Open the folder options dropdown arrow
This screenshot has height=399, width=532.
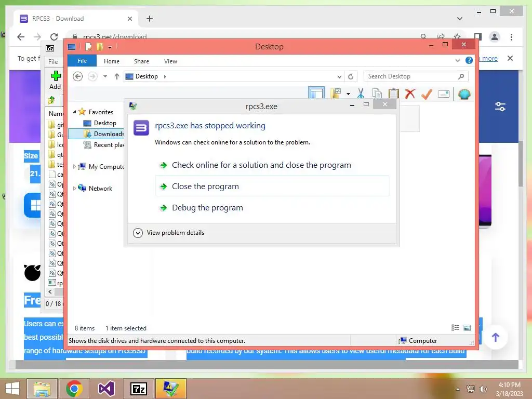(x=348, y=94)
